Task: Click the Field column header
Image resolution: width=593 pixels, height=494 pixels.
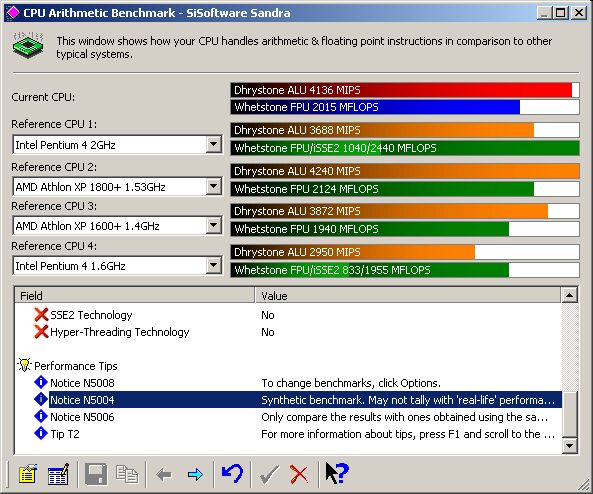Action: point(135,295)
